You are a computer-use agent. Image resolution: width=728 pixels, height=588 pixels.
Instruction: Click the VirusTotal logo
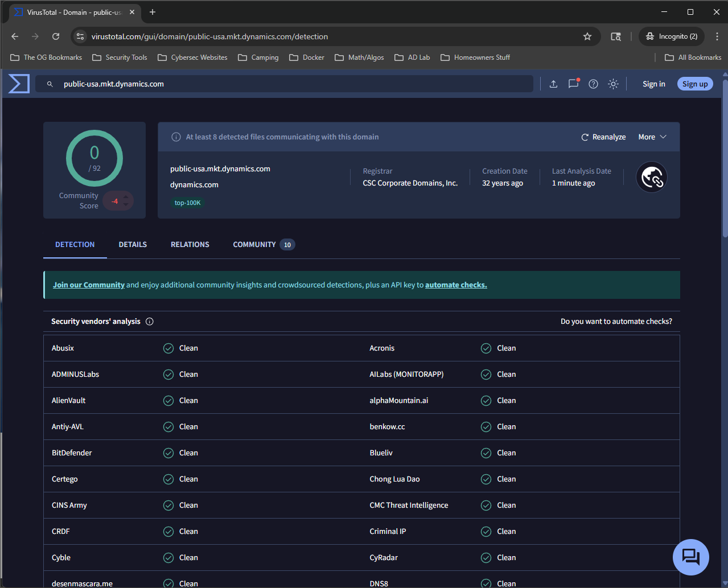[x=18, y=83]
